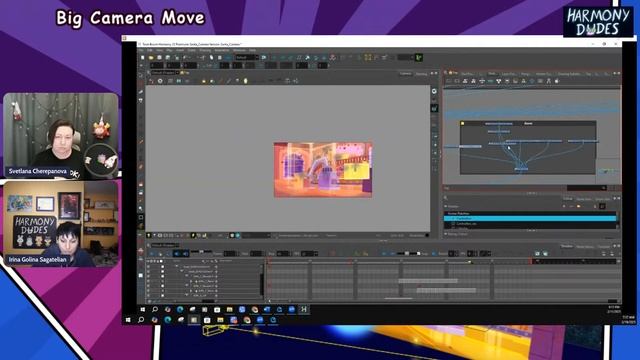Click the first white hierarchy icon in Node view toolbar
Image resolution: width=640 pixels, height=360 pixels.
coord(465,81)
